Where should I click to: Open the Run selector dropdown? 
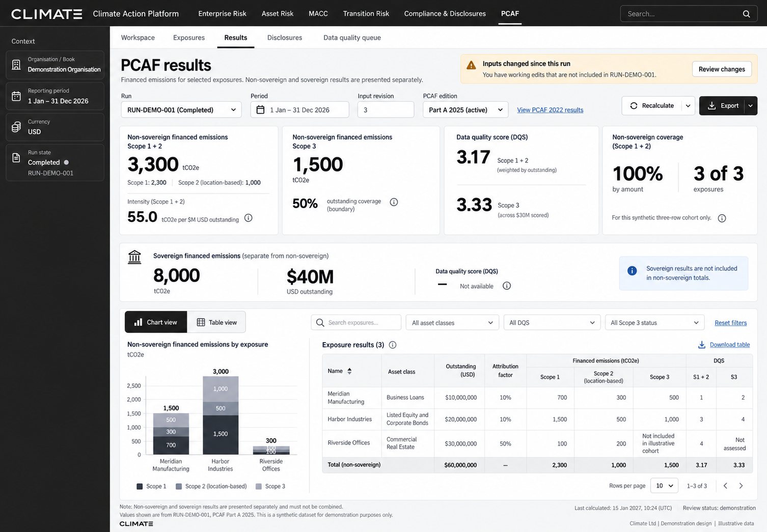click(181, 110)
